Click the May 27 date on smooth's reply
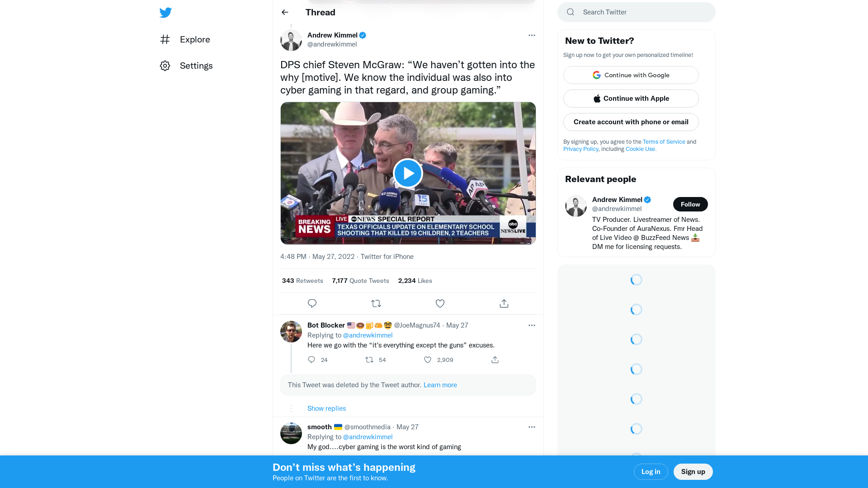 point(407,427)
